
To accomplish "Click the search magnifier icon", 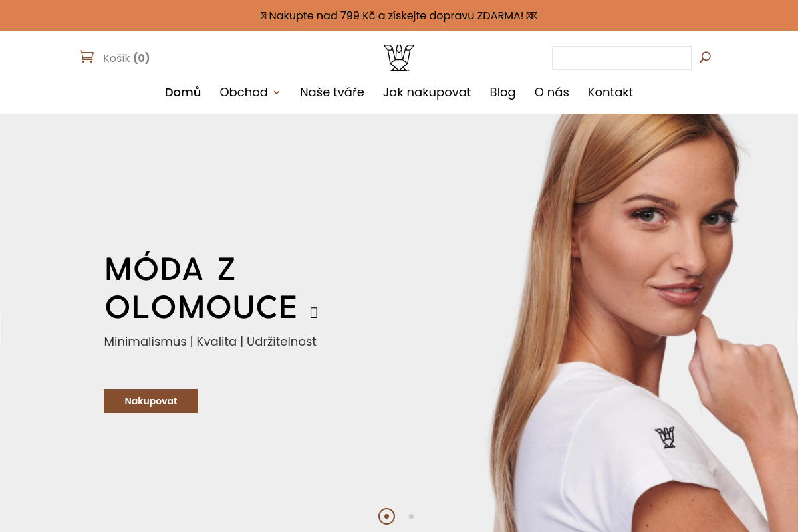I will pyautogui.click(x=705, y=57).
